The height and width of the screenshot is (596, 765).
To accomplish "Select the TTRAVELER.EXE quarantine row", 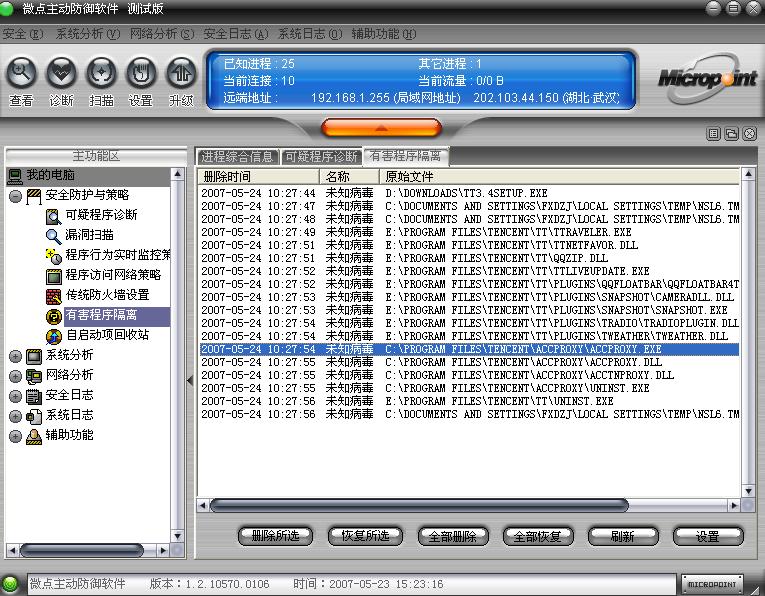I will tap(469, 232).
